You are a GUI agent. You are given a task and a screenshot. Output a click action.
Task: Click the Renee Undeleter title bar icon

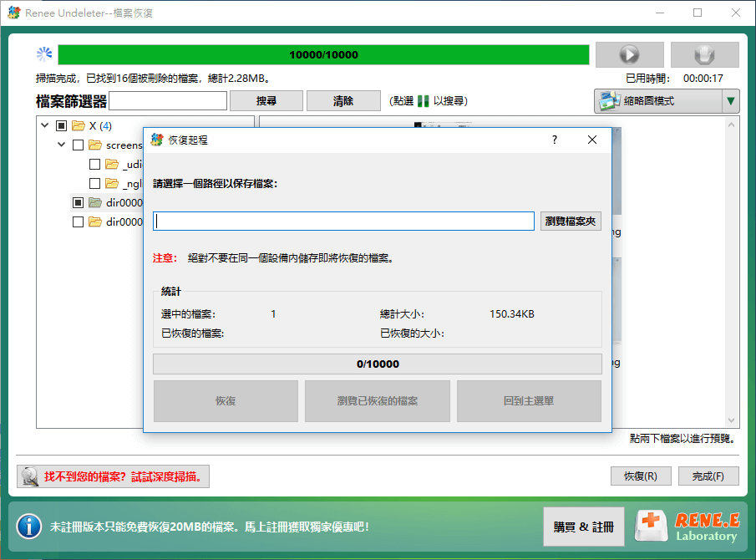tap(14, 13)
